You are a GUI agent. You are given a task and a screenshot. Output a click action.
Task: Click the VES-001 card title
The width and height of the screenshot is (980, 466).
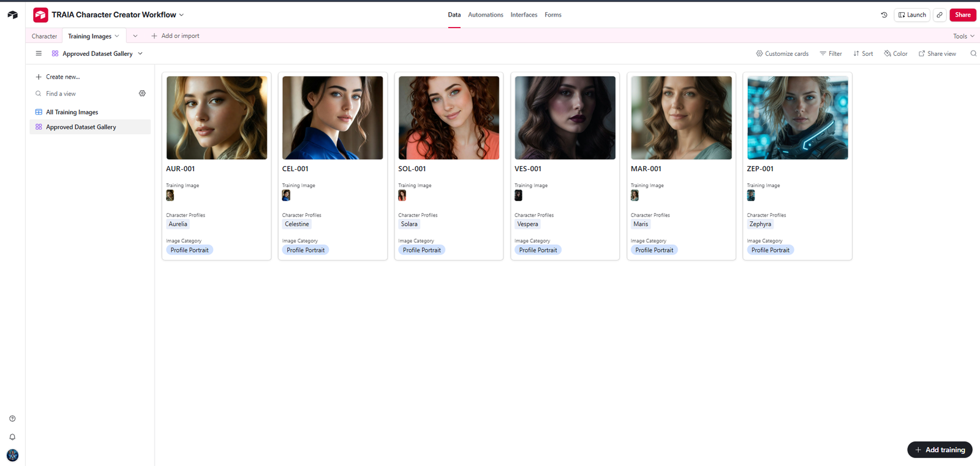pyautogui.click(x=528, y=169)
